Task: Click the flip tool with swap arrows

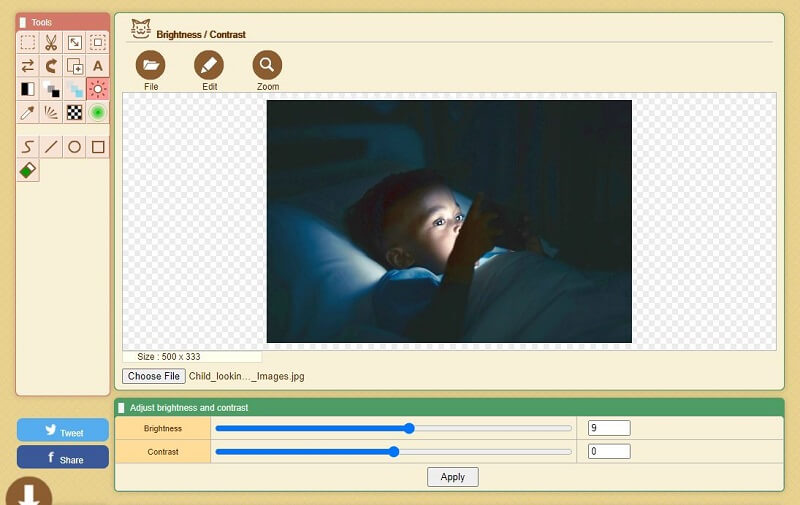Action: (x=28, y=66)
